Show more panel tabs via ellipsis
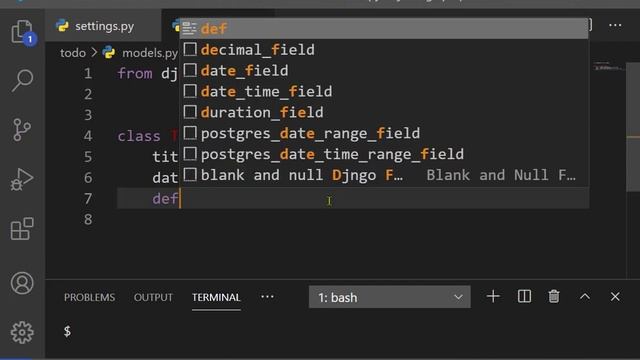 [x=267, y=297]
